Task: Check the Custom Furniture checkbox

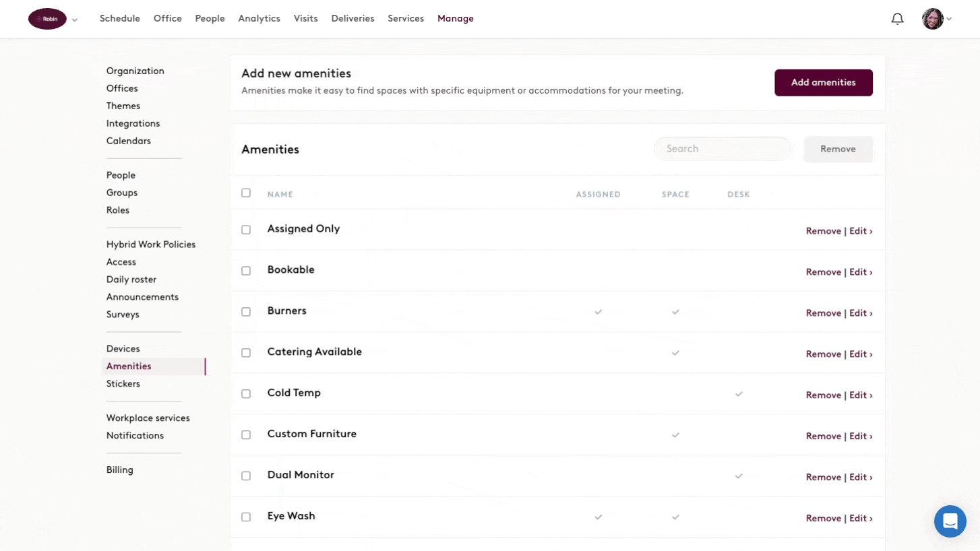Action: [x=246, y=435]
